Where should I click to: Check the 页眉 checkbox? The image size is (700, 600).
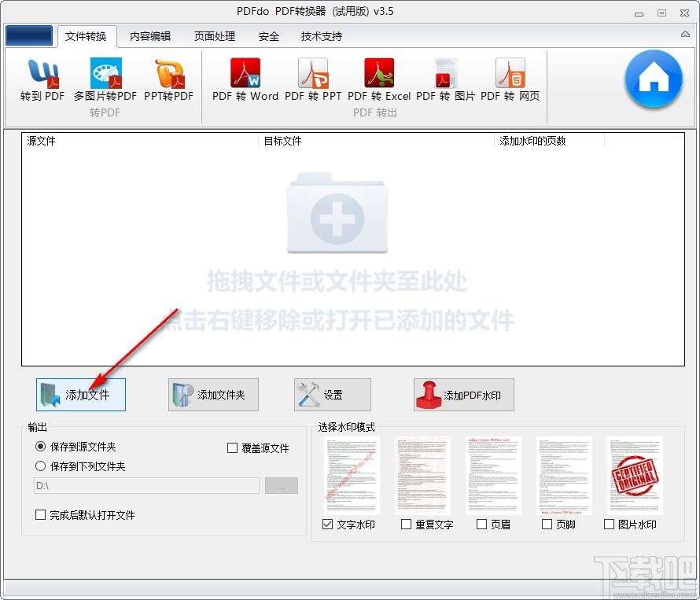click(481, 524)
